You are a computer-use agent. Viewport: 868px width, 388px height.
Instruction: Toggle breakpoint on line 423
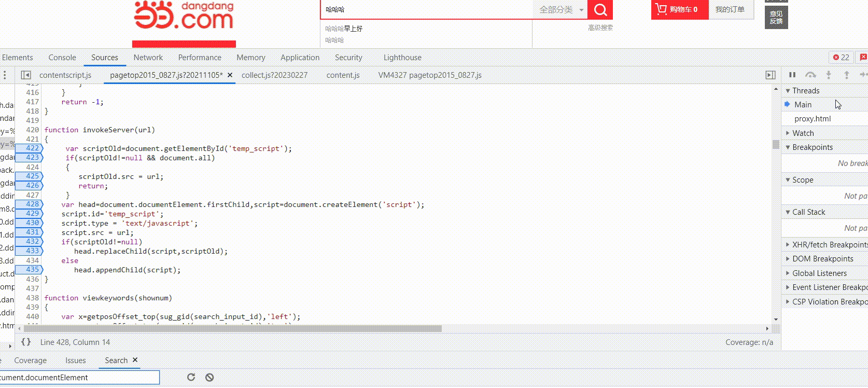coord(30,158)
